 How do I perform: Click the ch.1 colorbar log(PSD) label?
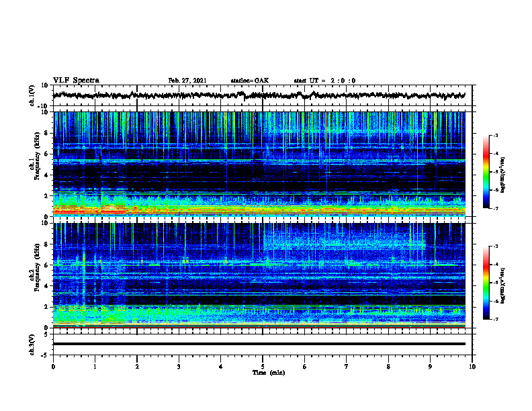tap(502, 175)
